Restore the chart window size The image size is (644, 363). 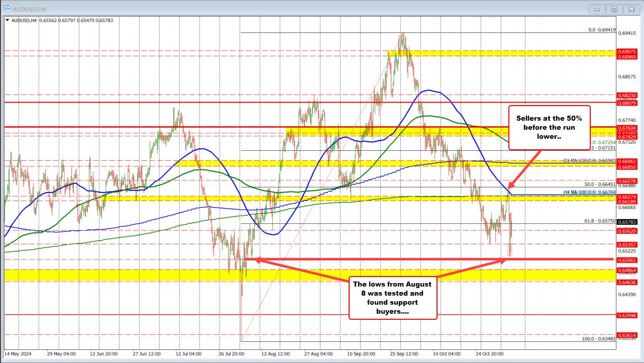(x=614, y=9)
